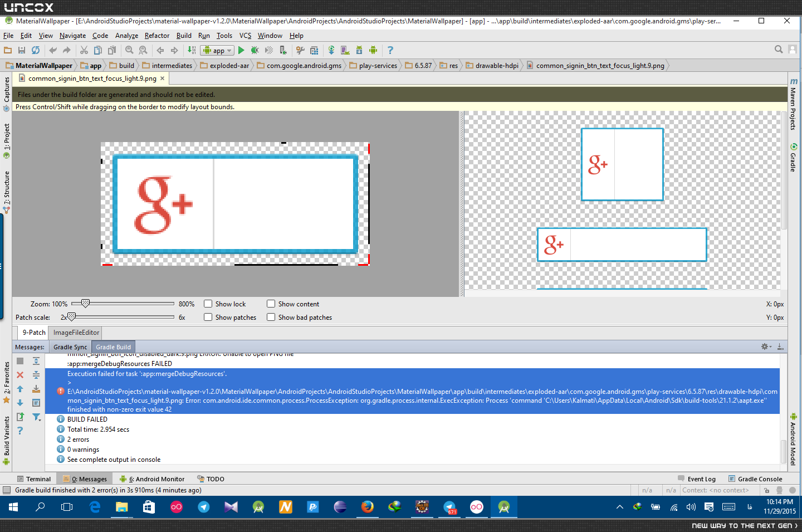Open the Event Log

(x=697, y=479)
